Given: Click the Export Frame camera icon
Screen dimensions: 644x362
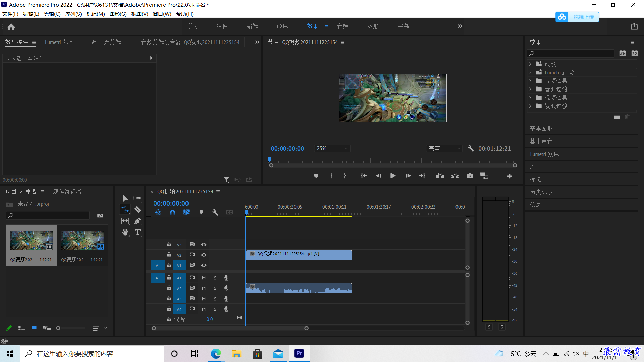Looking at the screenshot, I should tap(470, 176).
